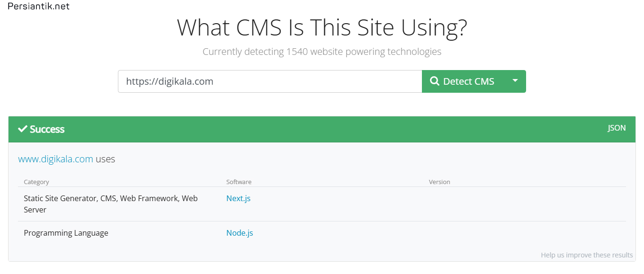Select the Programming Language category cell
The image size is (644, 274).
coord(66,233)
